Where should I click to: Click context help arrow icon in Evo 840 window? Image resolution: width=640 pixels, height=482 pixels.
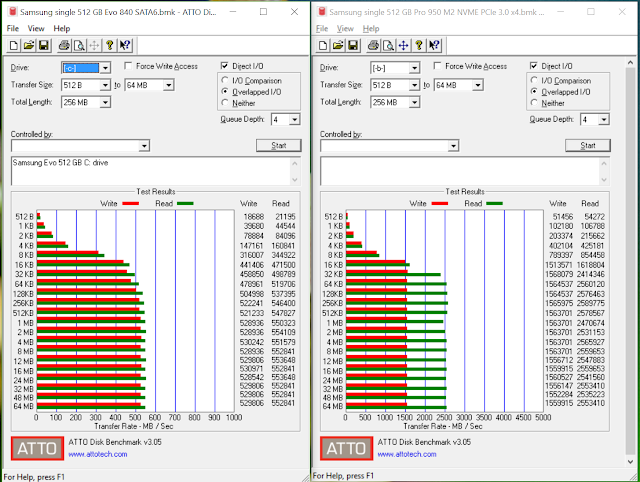click(125, 45)
